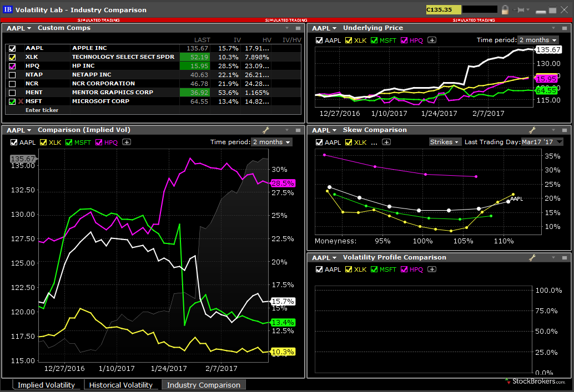Uncheck HPQ in the Custom Comps table
This screenshot has height=392, width=574.
(12, 66)
